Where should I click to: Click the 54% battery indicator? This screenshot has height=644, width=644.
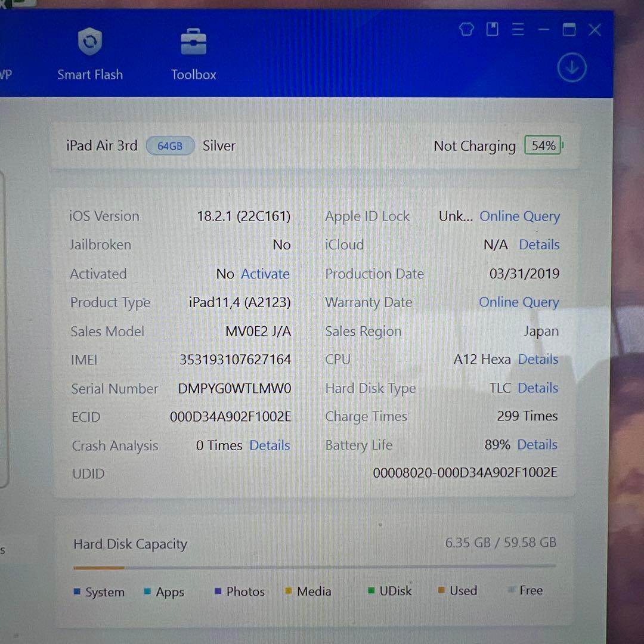pos(543,146)
